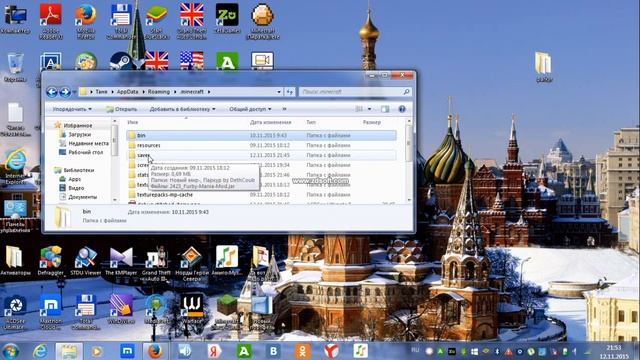Expand the address bar history dropdown
The height and width of the screenshot is (360, 640).
tap(279, 92)
